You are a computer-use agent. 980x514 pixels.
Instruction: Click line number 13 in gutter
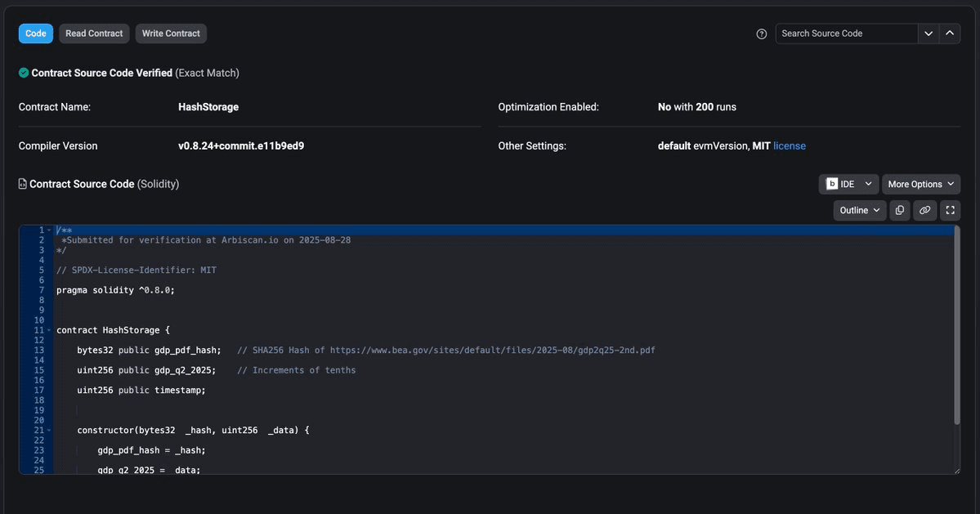coord(39,351)
